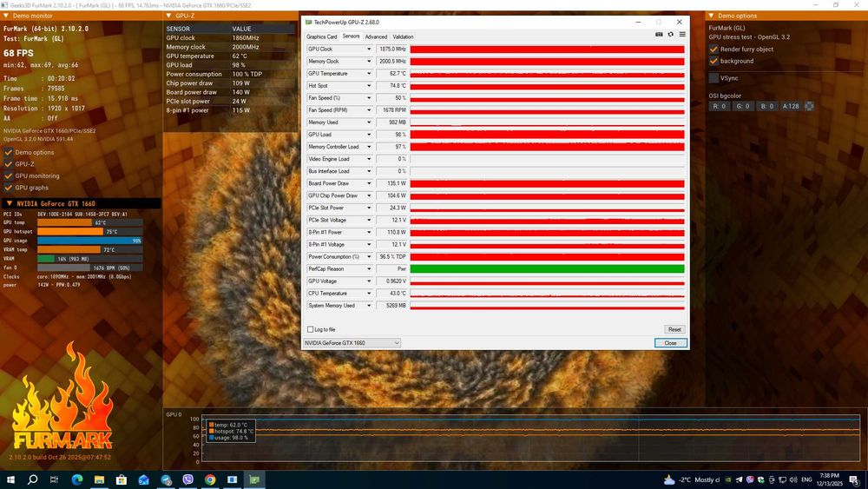Click the GPU-Z app icon in the title bar
This screenshot has width=868, height=489.
(309, 23)
